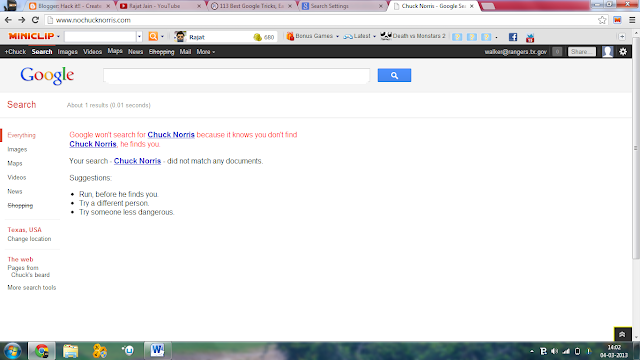Click the MINICLIP logo in the toolbar
The width and height of the screenshot is (640, 360).
coord(31,36)
